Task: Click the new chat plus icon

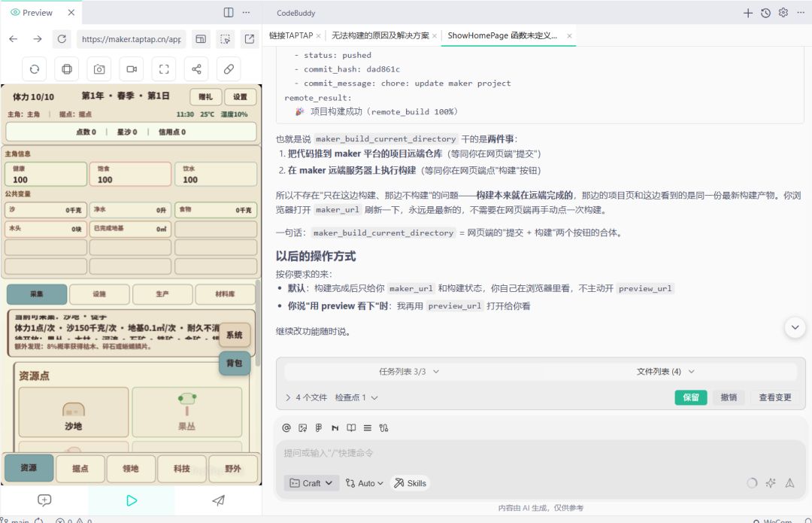Action: coord(748,13)
